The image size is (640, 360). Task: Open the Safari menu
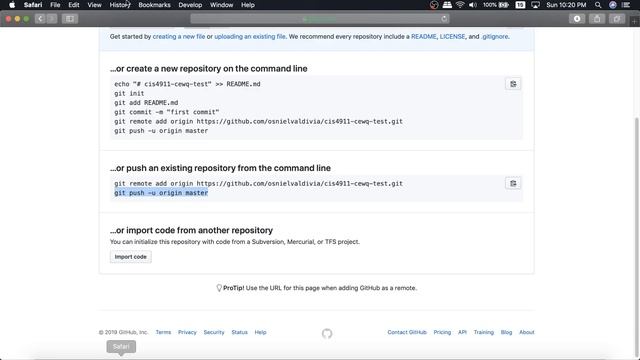(x=33, y=5)
